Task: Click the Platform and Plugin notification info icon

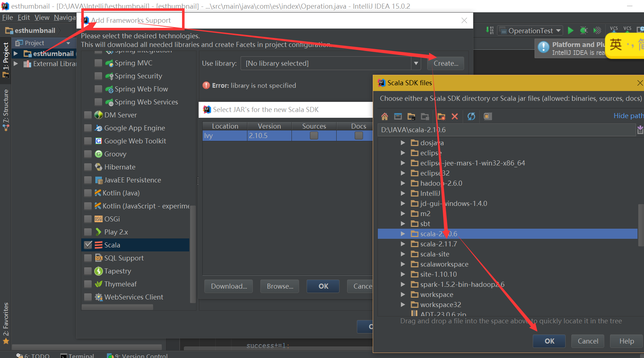Action: point(544,47)
